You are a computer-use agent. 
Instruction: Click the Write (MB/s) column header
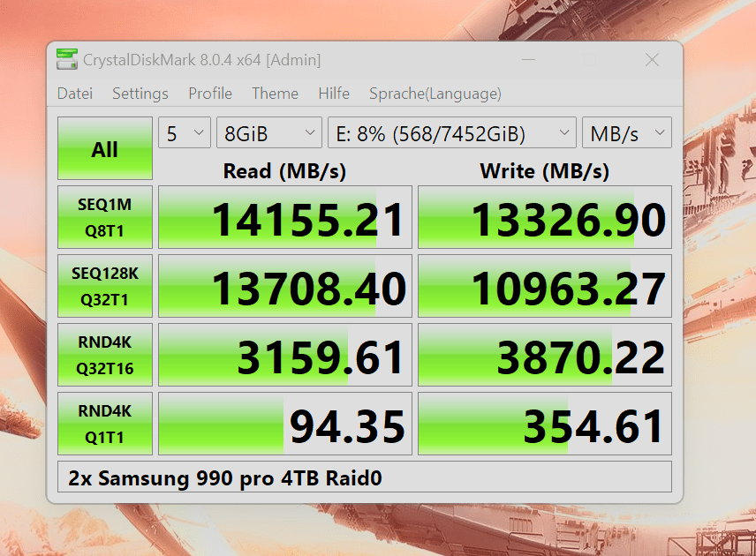(544, 171)
